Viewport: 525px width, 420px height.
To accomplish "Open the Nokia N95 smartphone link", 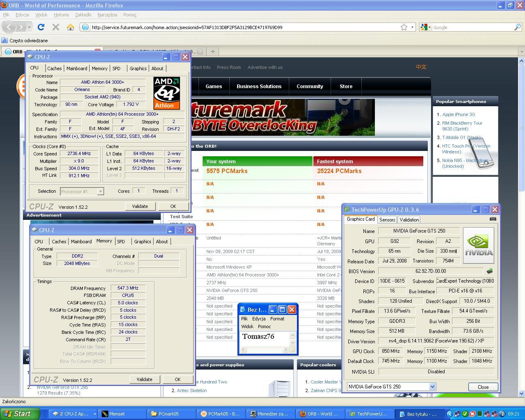I will (465, 163).
